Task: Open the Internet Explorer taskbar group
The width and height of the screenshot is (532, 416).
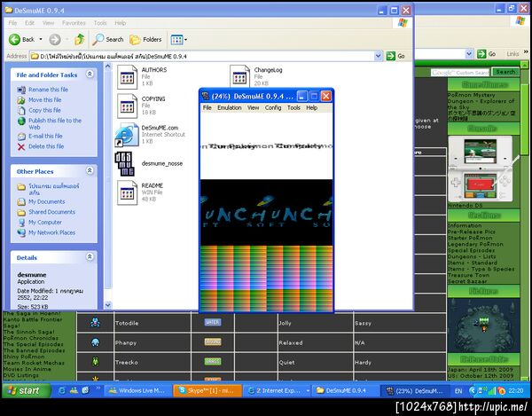Action: point(278,390)
